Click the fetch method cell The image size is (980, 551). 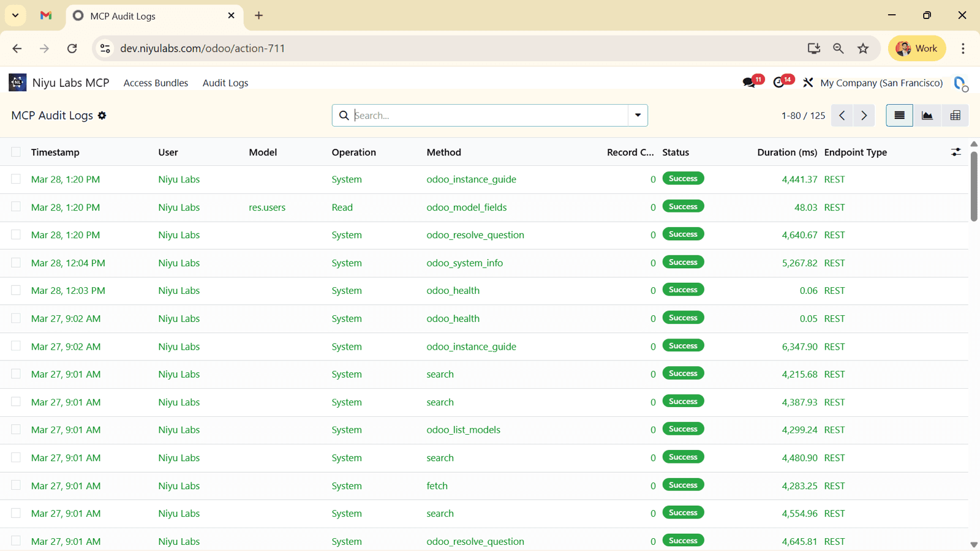[437, 486]
